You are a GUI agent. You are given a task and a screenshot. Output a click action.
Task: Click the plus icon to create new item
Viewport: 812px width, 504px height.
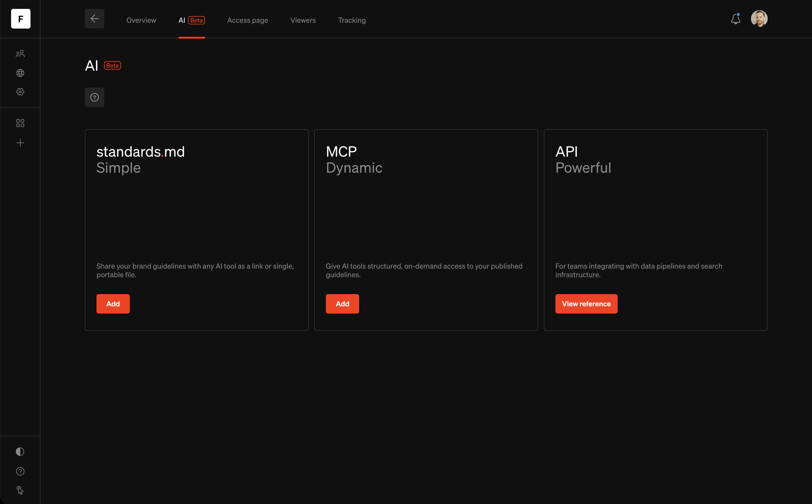point(20,143)
